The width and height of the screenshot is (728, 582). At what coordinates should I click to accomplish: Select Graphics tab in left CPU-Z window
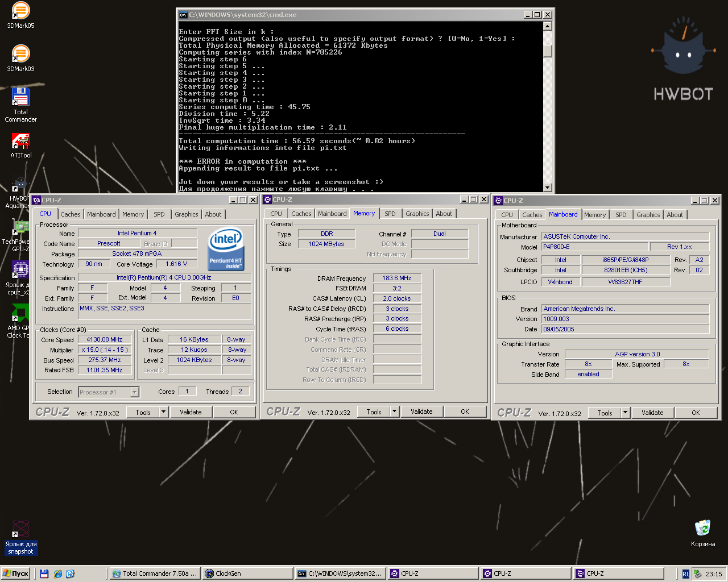pos(187,214)
